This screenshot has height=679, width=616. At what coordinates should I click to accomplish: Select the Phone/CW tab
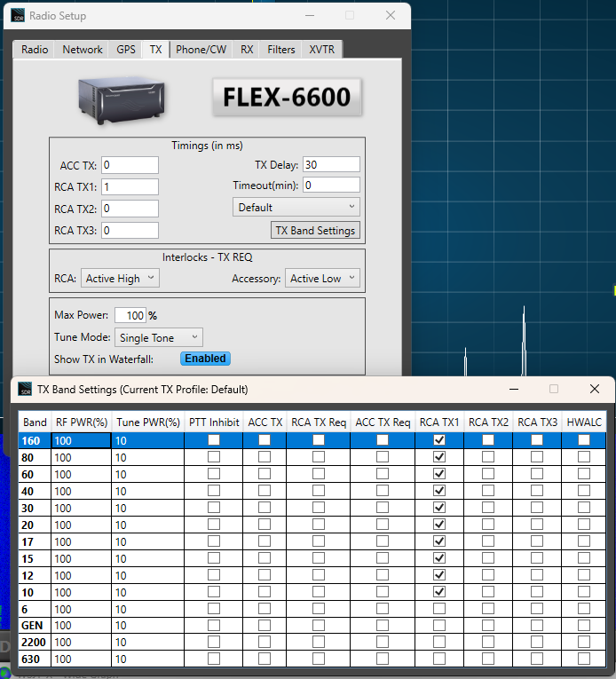201,50
